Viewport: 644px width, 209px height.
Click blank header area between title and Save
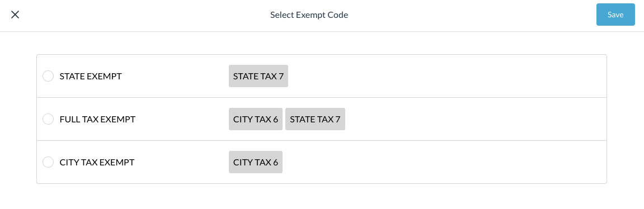pos(472,15)
